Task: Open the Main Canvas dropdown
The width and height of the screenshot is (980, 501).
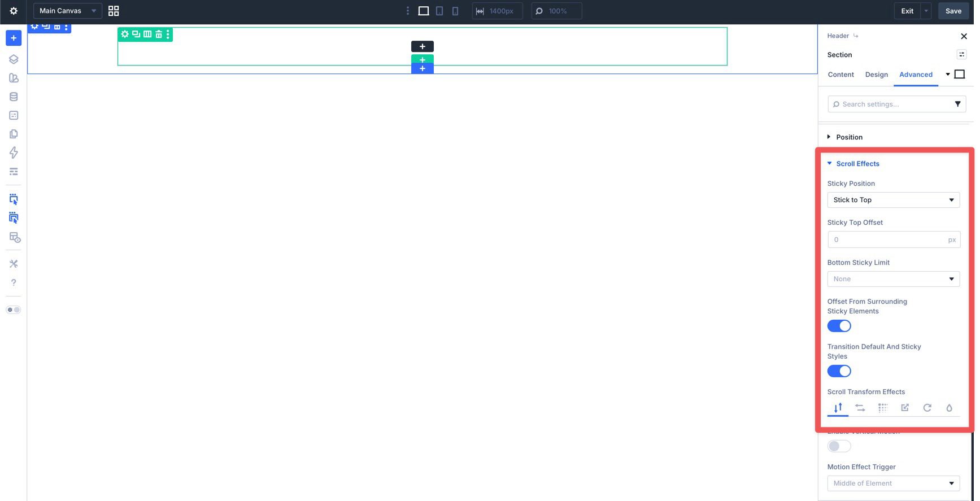Action: (68, 11)
